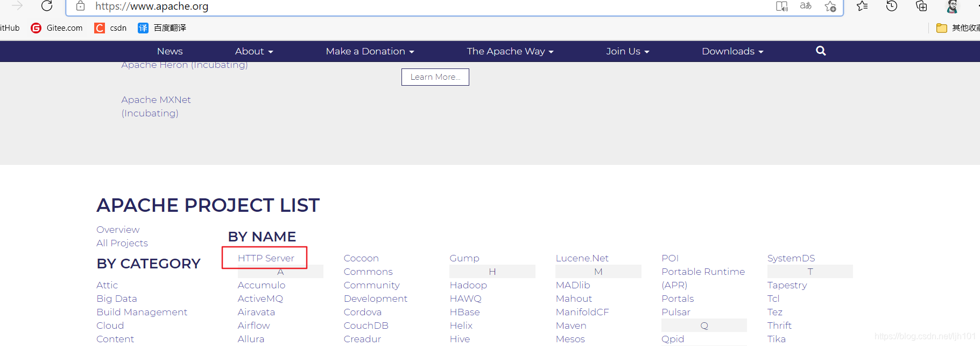Open the other favorites folder
The height and width of the screenshot is (346, 980).
(958, 28)
